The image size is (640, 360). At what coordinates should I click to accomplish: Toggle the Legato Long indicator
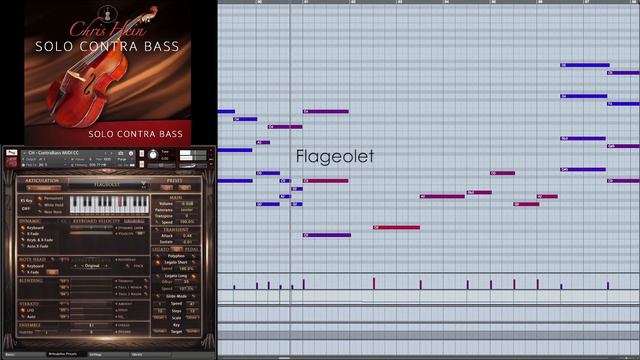pyautogui.click(x=193, y=276)
